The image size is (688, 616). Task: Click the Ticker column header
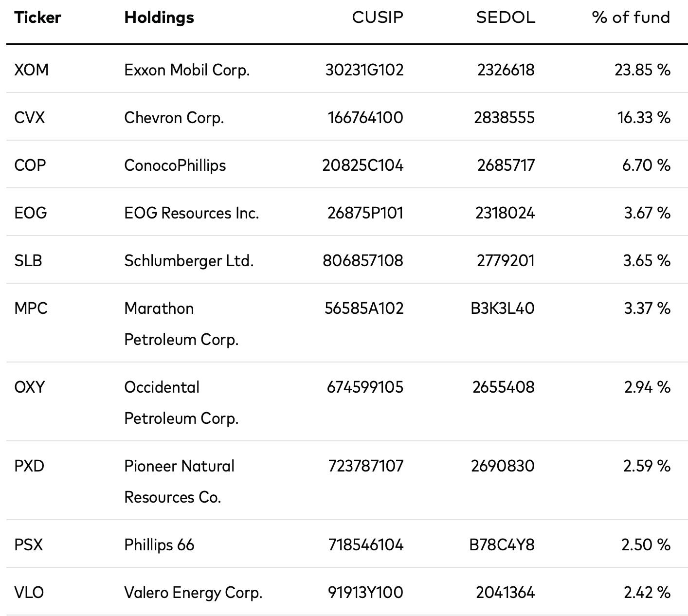[x=37, y=18]
